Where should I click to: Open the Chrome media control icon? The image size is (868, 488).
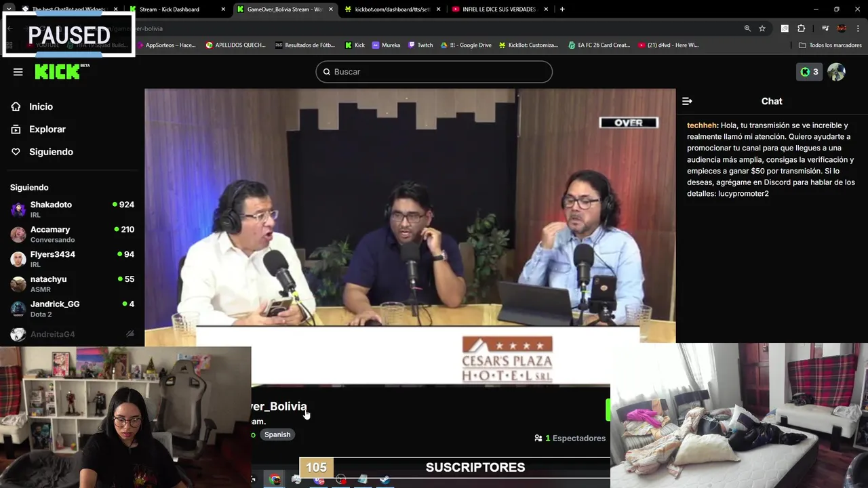825,28
